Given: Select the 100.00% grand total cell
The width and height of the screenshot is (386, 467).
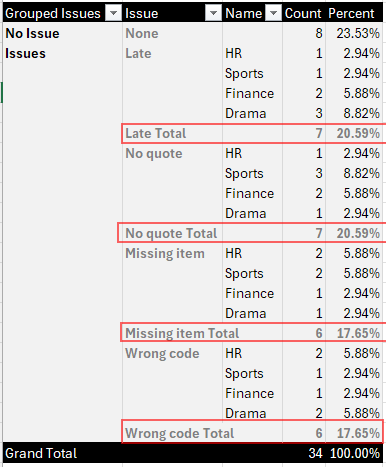Looking at the screenshot, I should coord(355,453).
